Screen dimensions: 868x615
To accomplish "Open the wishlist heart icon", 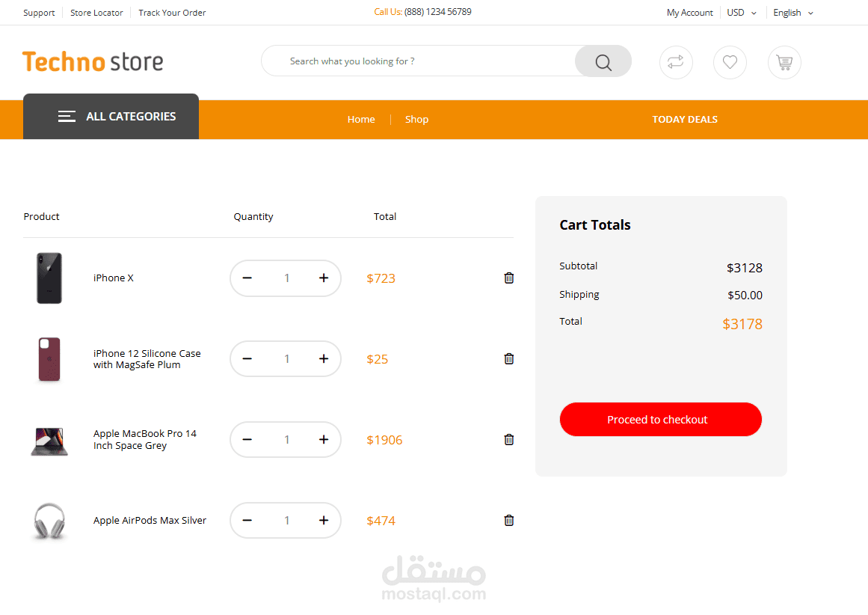I will point(730,62).
